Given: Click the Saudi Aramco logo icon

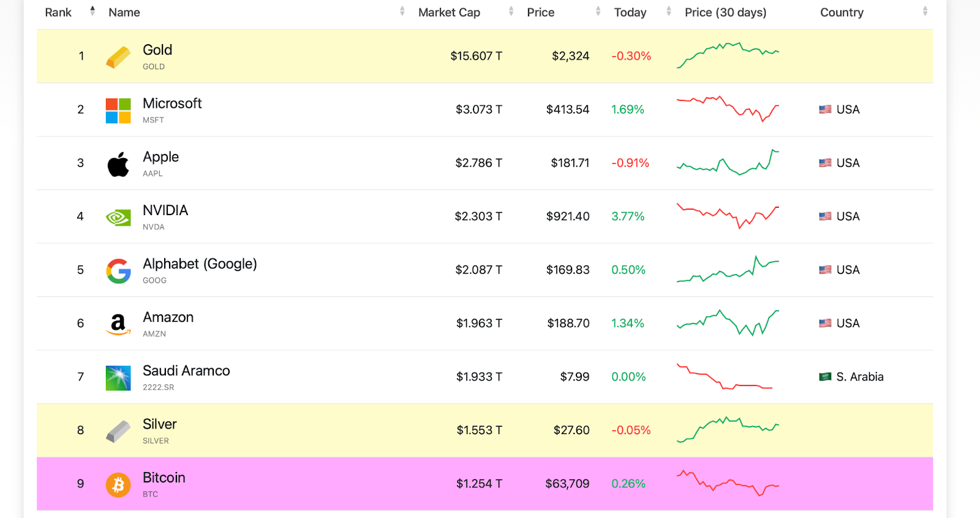Looking at the screenshot, I should [118, 378].
